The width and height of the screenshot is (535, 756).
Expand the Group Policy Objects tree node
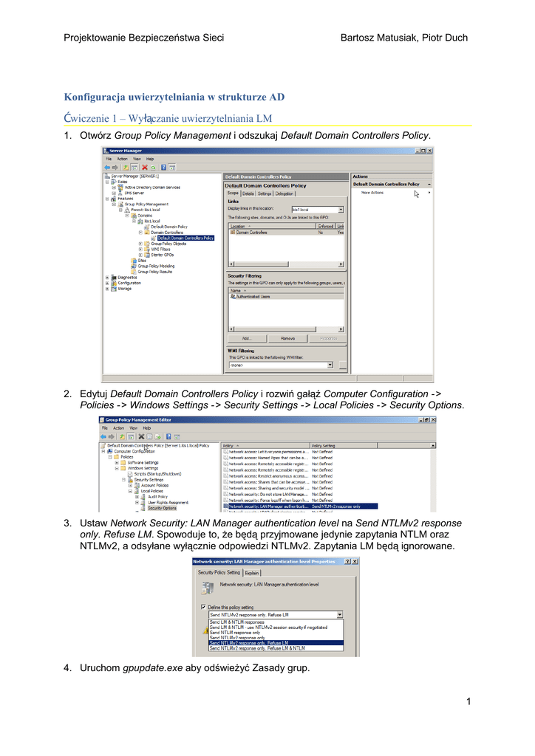[140, 244]
